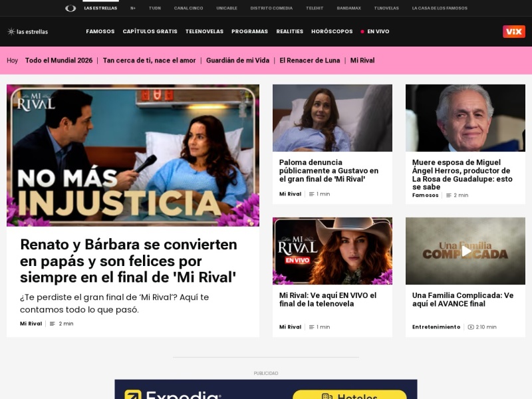Click the yellow Hoteles button in the ad
The width and height of the screenshot is (532, 399).
coord(350,394)
